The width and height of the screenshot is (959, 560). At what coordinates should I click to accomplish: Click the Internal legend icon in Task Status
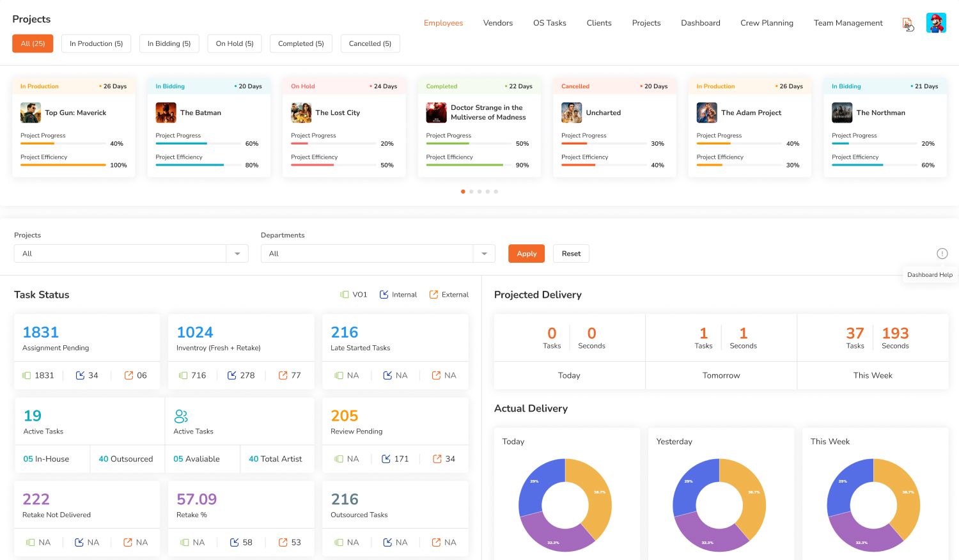(384, 295)
